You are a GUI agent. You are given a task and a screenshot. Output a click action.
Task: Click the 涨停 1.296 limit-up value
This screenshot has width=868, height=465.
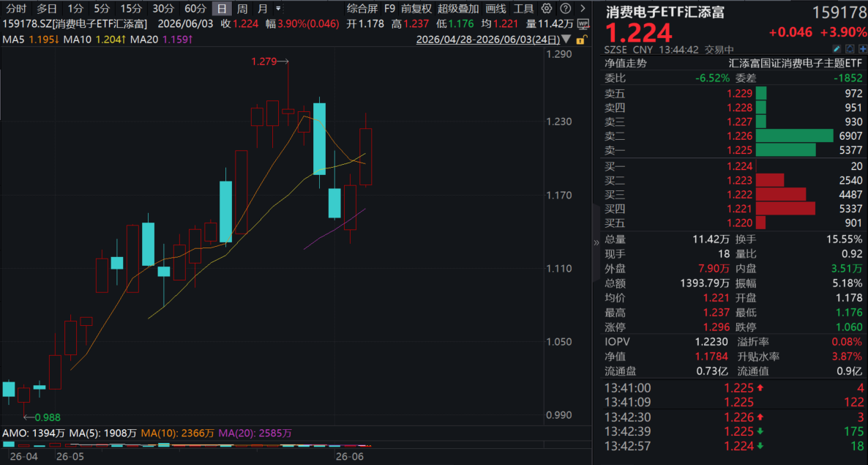coord(717,327)
